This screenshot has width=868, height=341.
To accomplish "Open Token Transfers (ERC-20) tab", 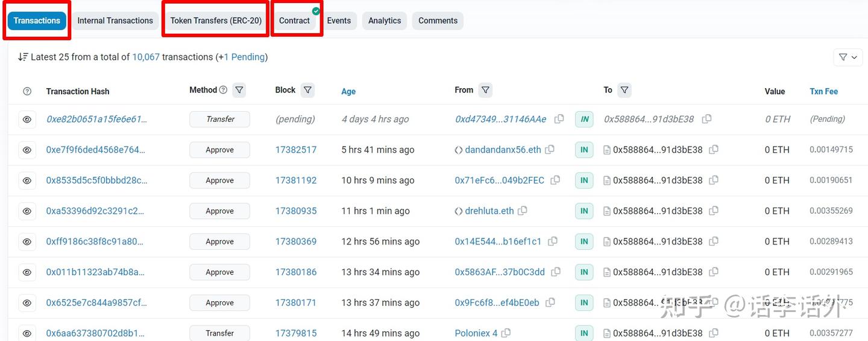I will click(216, 21).
